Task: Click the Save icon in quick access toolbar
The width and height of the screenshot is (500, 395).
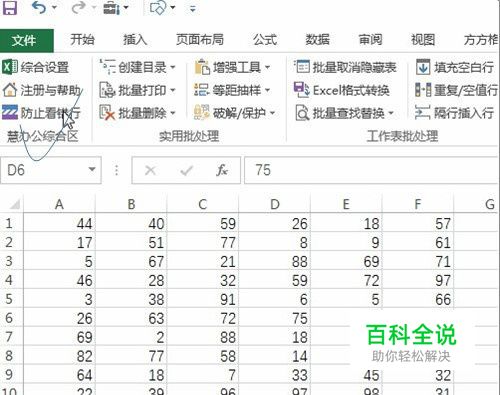Action: 9,7
